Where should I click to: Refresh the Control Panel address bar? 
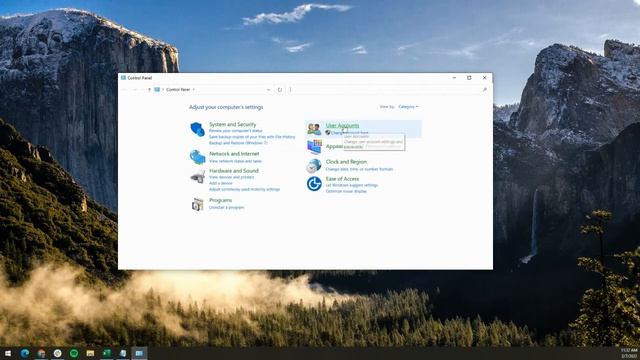[x=280, y=89]
